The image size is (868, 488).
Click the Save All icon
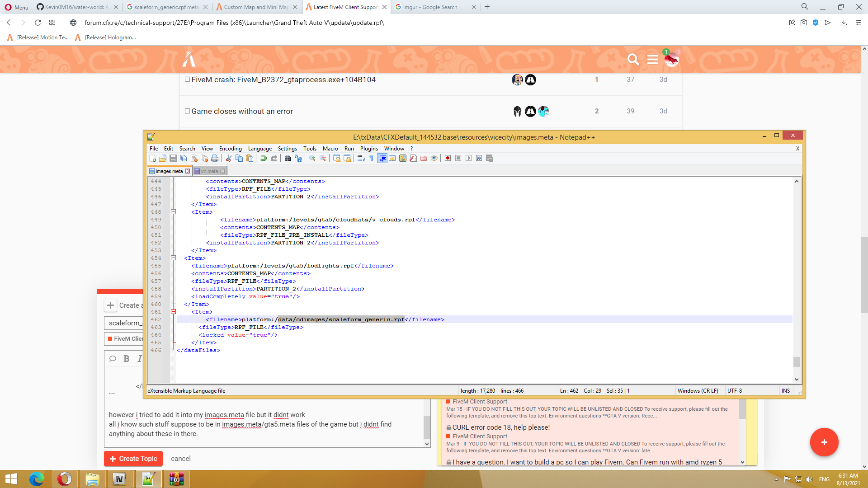click(x=184, y=158)
